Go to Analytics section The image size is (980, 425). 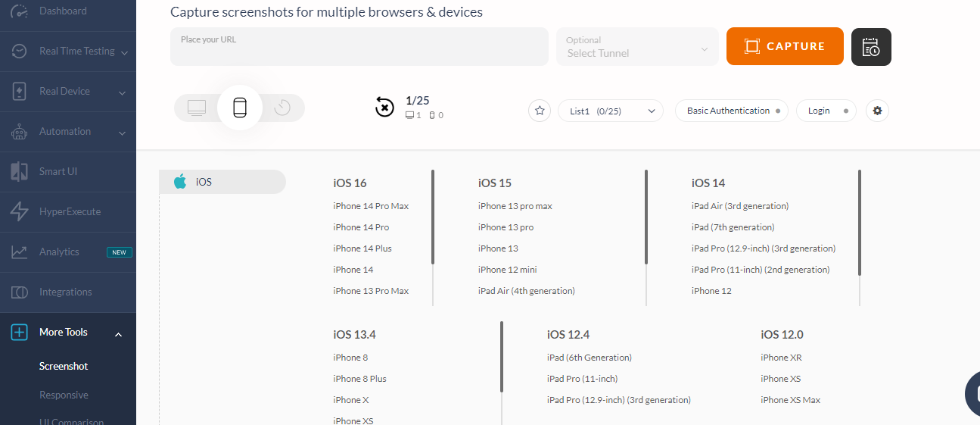click(59, 252)
